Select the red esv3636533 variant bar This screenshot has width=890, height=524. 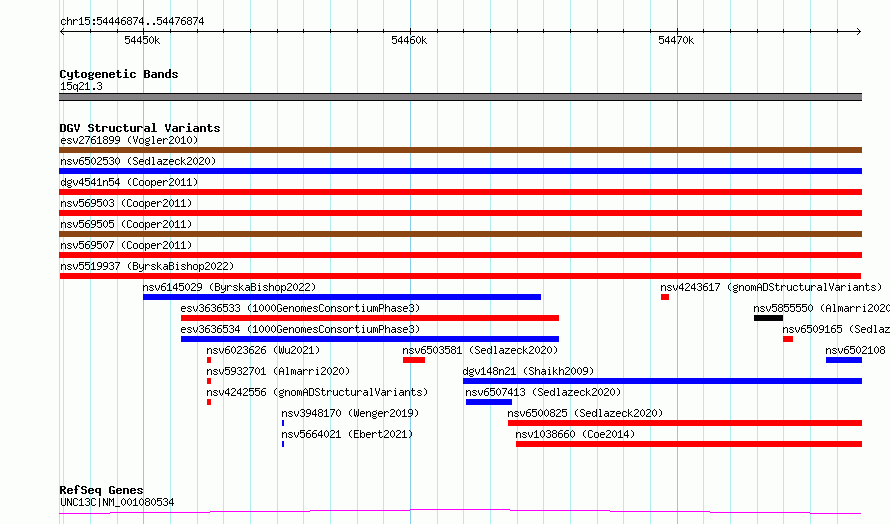[370, 318]
